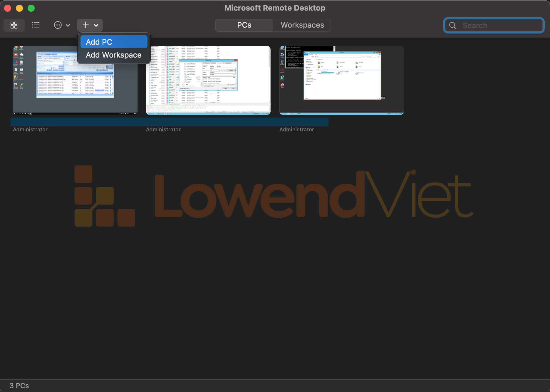550x392 pixels.
Task: Select the PCs tab
Action: (x=244, y=25)
